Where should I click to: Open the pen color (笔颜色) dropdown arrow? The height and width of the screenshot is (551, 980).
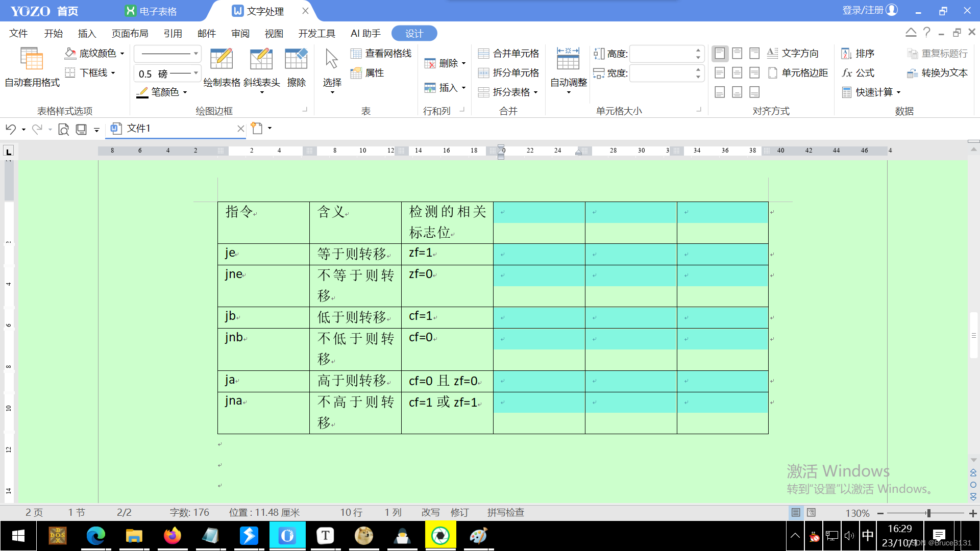pos(185,92)
